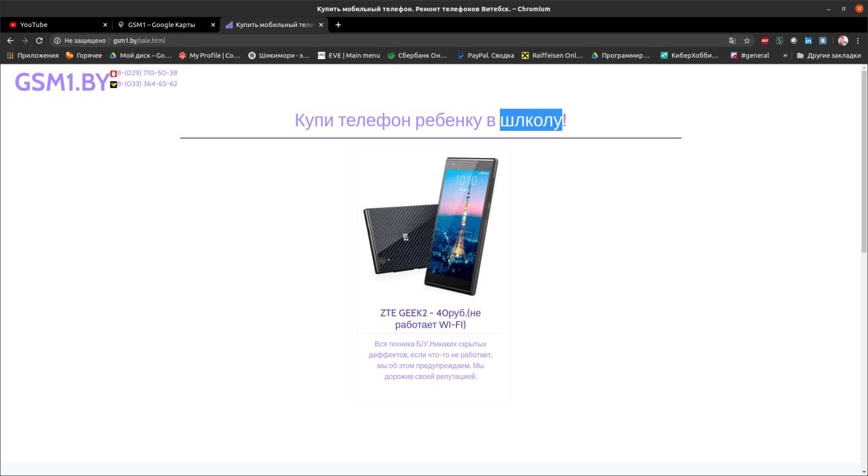Reload the page with the refresh icon
This screenshot has height=476, width=868.
[39, 41]
